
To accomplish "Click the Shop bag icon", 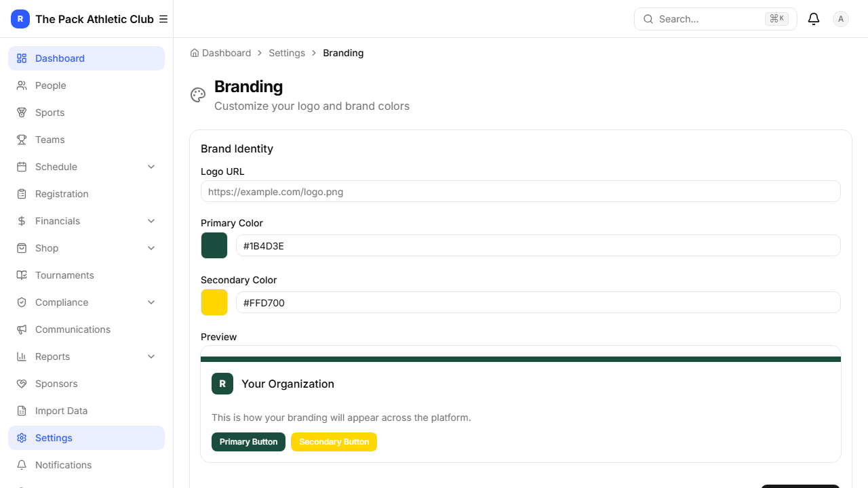I will tap(22, 248).
